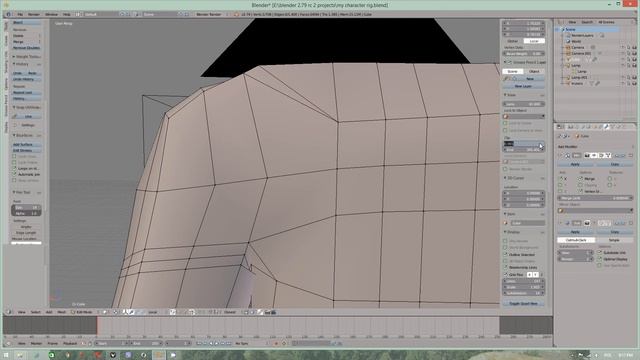Open the Edit Mode selector dropdown

tap(84, 312)
